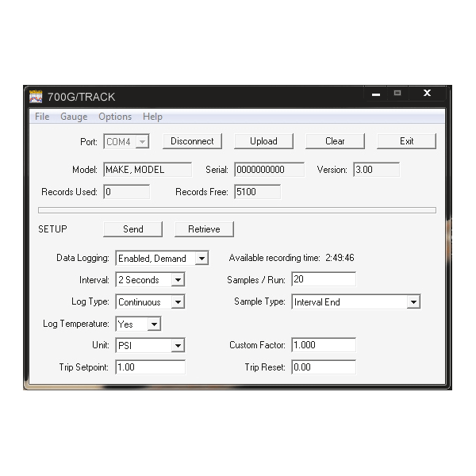Open the Data Logging dropdown

tap(162, 258)
